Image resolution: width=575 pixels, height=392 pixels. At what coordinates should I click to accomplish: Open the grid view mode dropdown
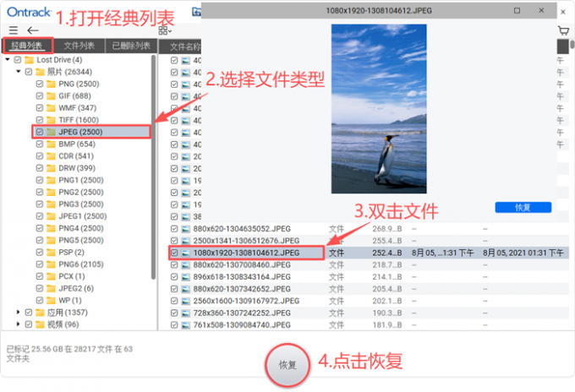(165, 30)
